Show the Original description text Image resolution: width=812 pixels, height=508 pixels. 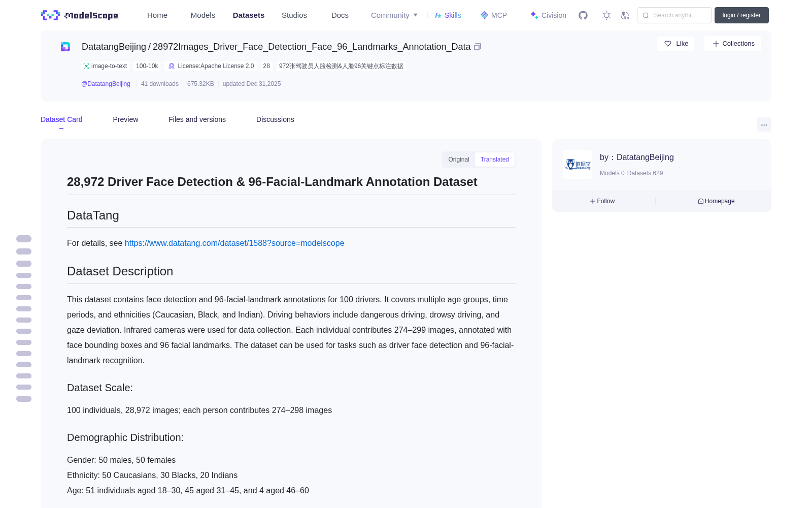click(x=459, y=160)
